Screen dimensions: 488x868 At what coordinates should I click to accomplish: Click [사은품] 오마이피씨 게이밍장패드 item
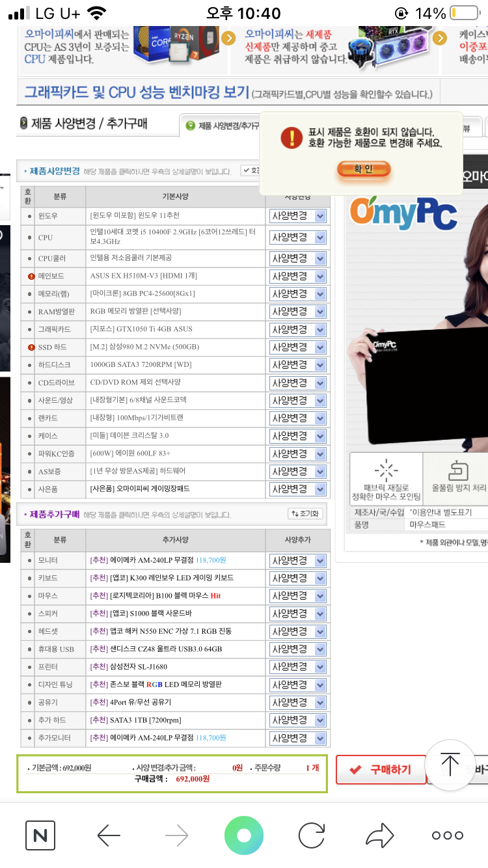click(x=140, y=489)
